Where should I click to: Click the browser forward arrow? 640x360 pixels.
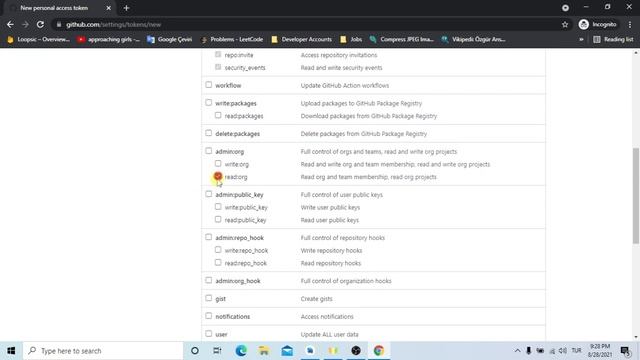(x=25, y=24)
